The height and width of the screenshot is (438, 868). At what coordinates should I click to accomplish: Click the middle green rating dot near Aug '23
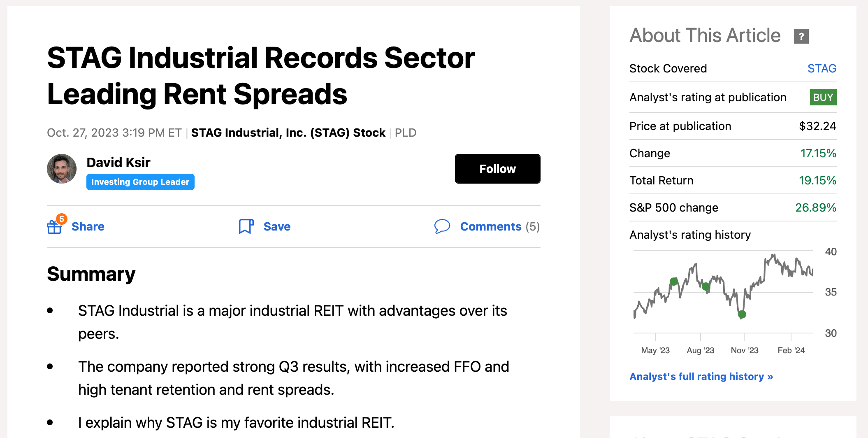706,287
